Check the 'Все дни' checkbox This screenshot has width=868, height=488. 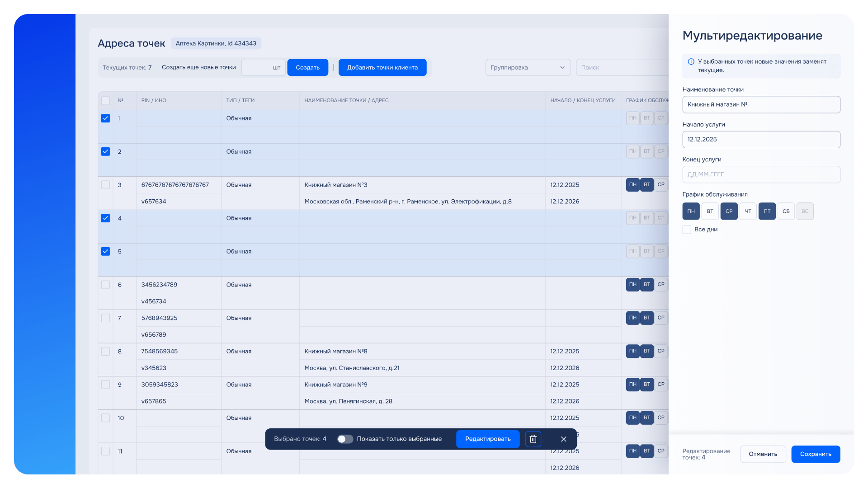(687, 230)
